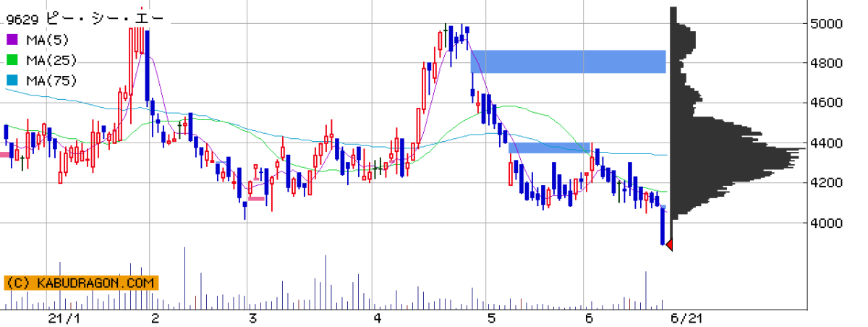Click the lower blue gap zone near 4400
Screen dimensions: 868x327
click(550, 148)
